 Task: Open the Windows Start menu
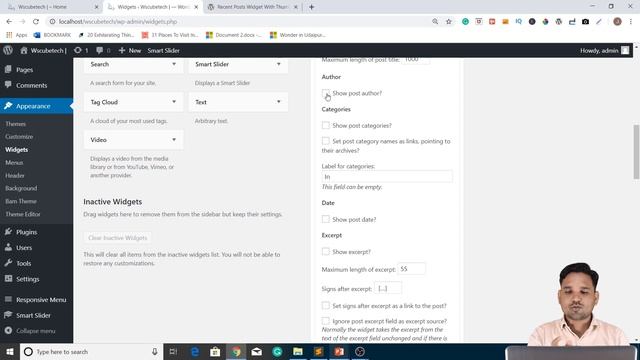coord(10,351)
